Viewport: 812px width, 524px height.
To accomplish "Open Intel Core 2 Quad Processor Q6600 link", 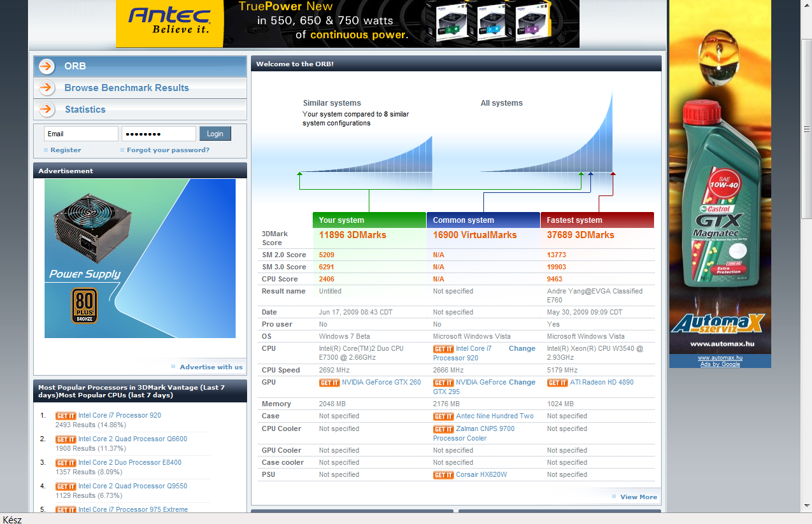I will tap(132, 439).
